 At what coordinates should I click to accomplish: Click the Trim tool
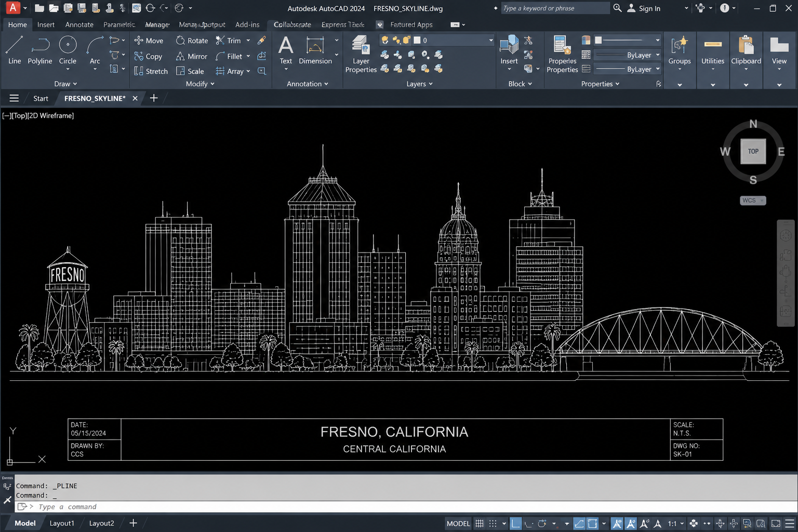click(x=229, y=41)
